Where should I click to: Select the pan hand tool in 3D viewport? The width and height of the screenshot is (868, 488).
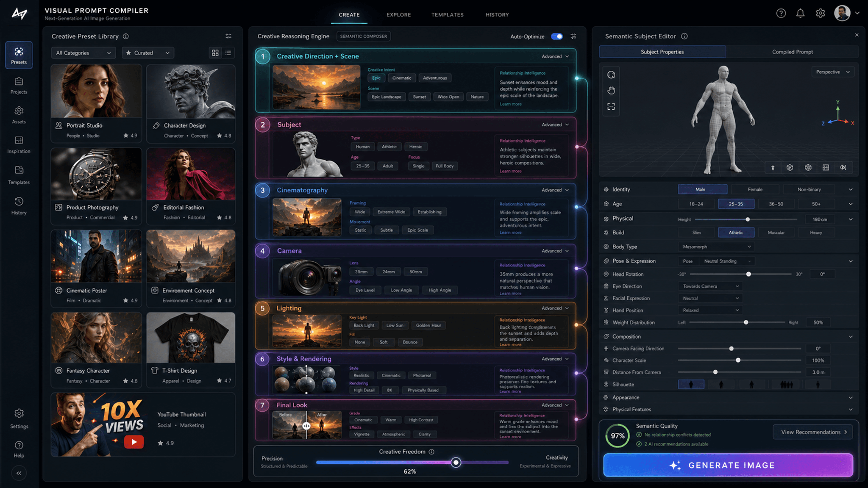pyautogui.click(x=611, y=90)
